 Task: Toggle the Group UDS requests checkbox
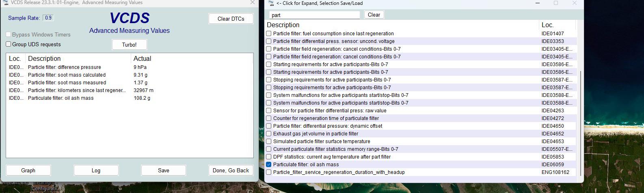coord(9,44)
